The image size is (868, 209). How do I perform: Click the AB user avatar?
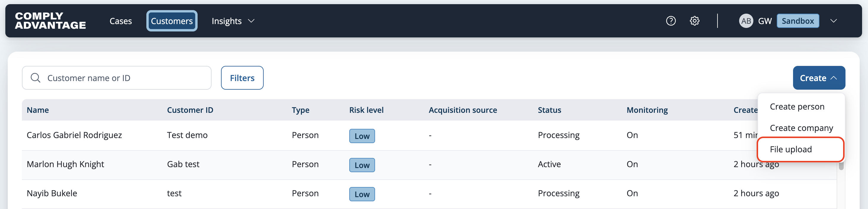(x=746, y=21)
